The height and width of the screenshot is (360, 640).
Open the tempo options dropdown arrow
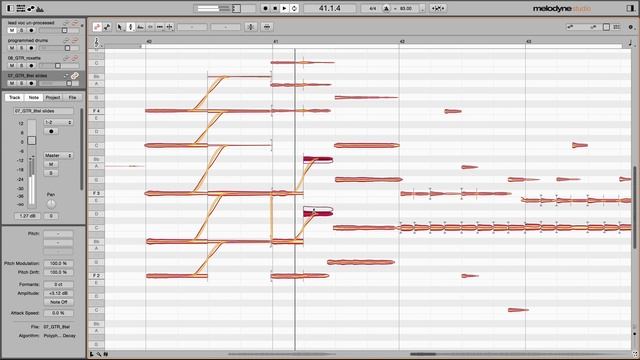(x=422, y=8)
